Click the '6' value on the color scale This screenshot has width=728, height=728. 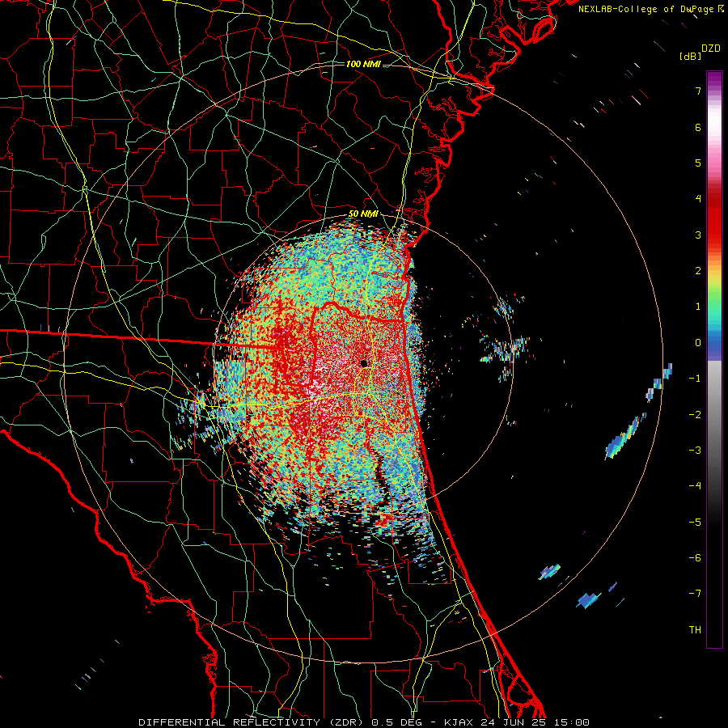tap(698, 127)
